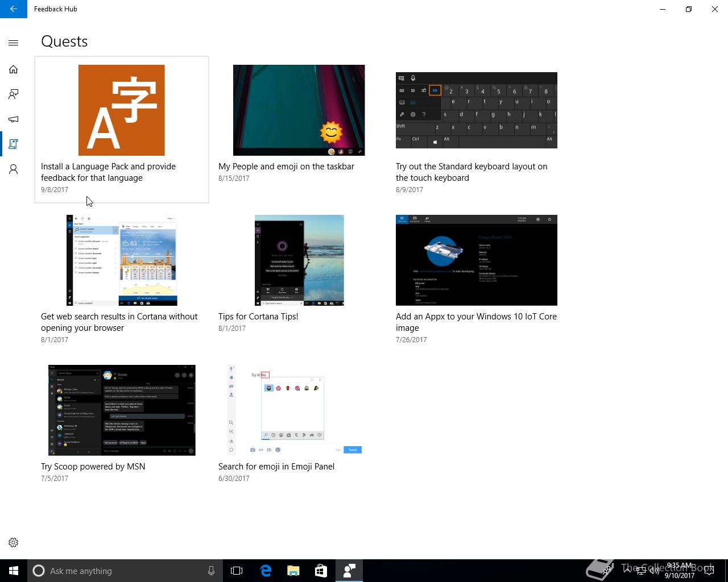Go back with the arrow button
Image resolution: width=728 pixels, height=582 pixels.
point(14,9)
